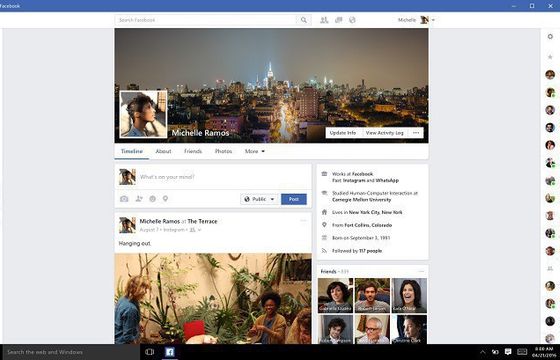Open the Facebook workplace link
The image size is (560, 360).
tap(362, 174)
